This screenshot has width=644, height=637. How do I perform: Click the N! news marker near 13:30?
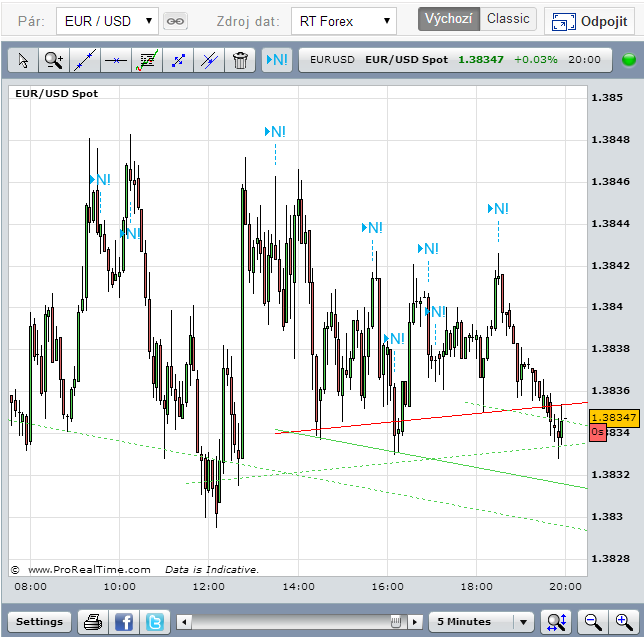275,132
